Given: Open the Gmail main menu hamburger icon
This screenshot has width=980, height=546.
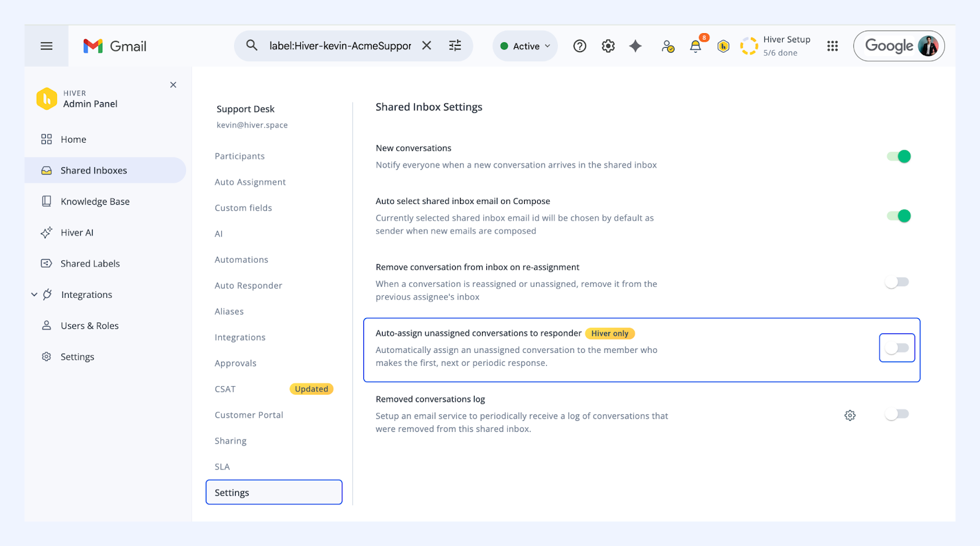Looking at the screenshot, I should click(x=47, y=46).
